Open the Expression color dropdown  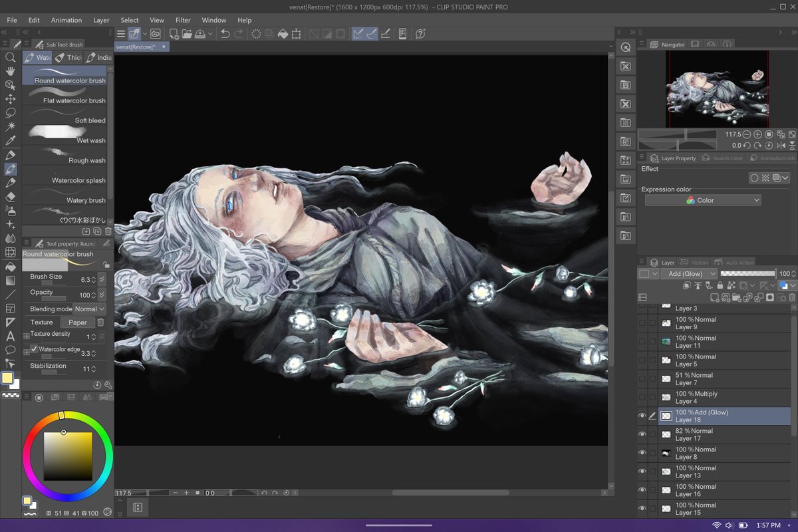[702, 199]
